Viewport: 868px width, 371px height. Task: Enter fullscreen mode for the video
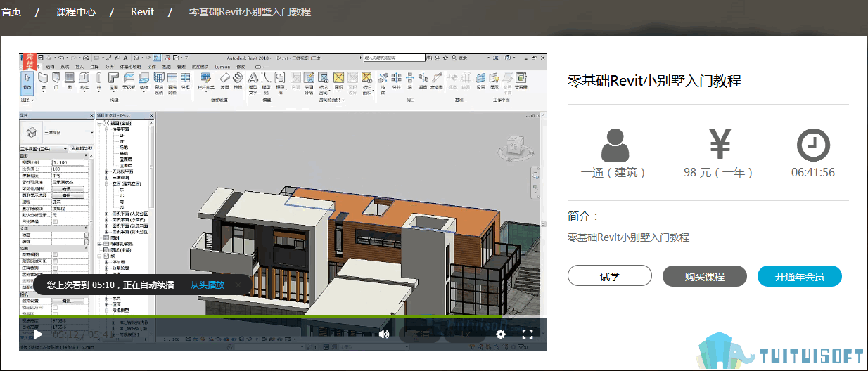(528, 334)
